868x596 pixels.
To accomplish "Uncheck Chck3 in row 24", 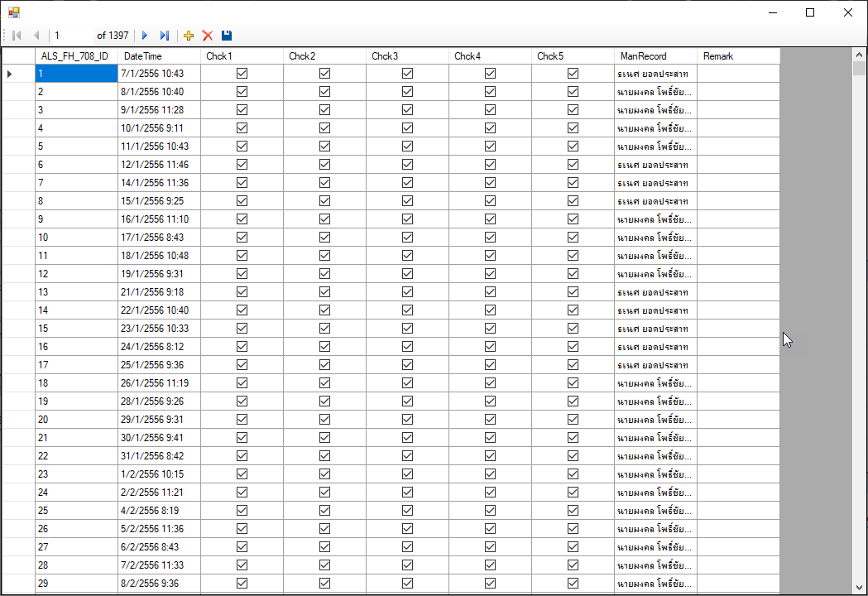I will pos(407,492).
